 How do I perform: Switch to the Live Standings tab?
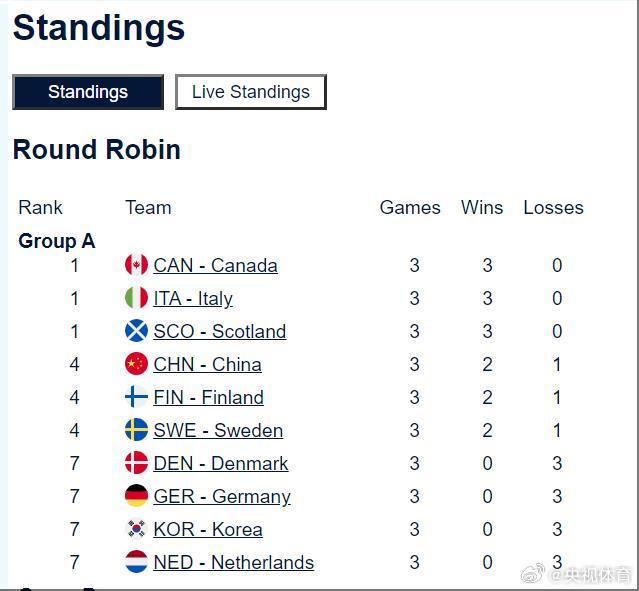tap(251, 92)
